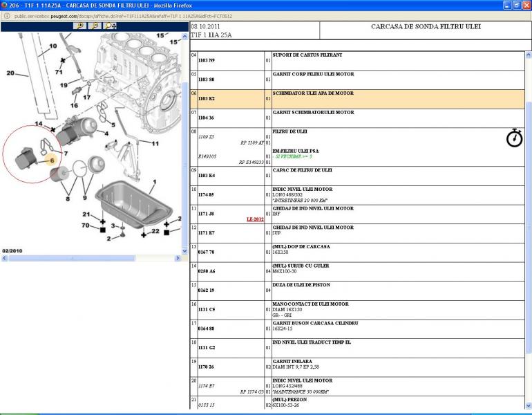Click description SCHIMBATOR ULEI APA DE MOTOR
The height and width of the screenshot is (415, 532).
313,93
